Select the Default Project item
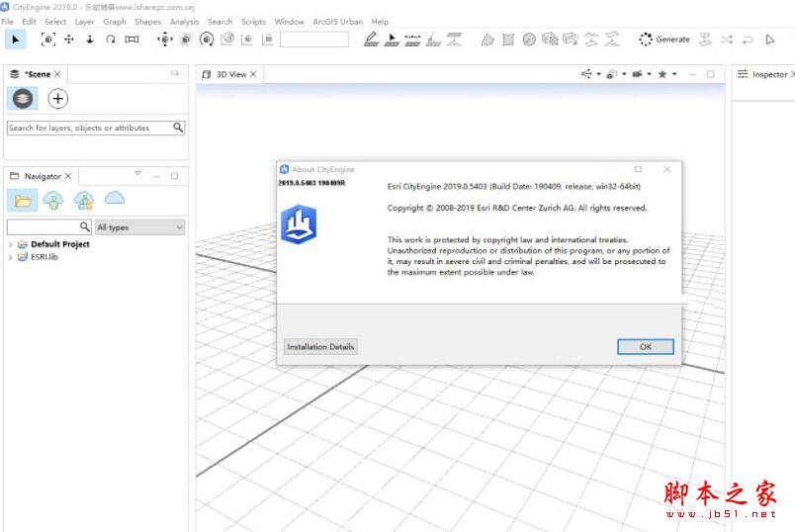Viewport: 795px width, 532px height. coord(60,244)
